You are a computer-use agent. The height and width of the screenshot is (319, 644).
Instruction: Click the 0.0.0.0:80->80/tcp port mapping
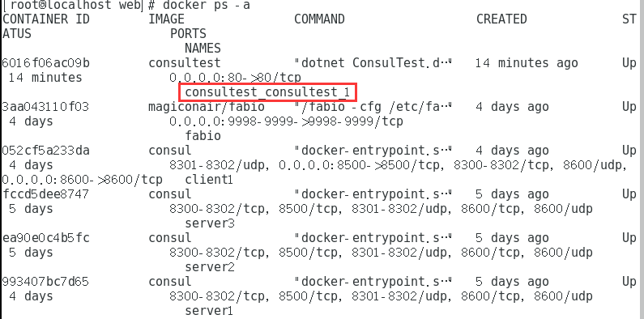(x=236, y=78)
